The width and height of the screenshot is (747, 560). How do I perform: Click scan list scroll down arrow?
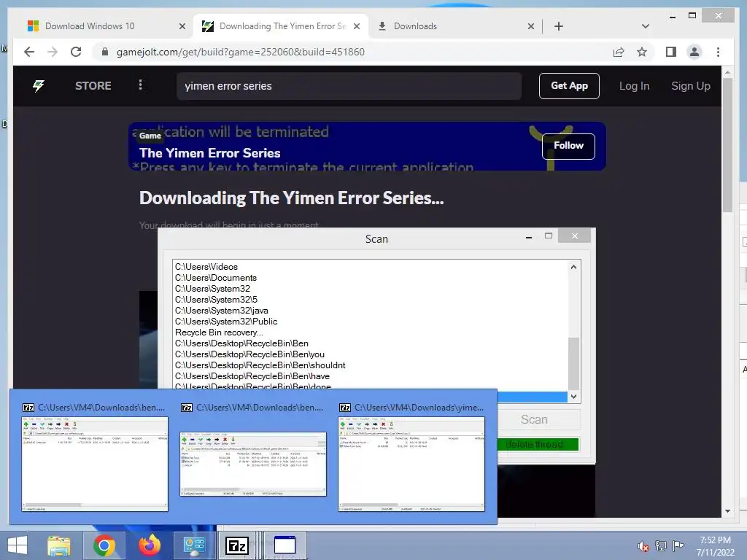573,396
